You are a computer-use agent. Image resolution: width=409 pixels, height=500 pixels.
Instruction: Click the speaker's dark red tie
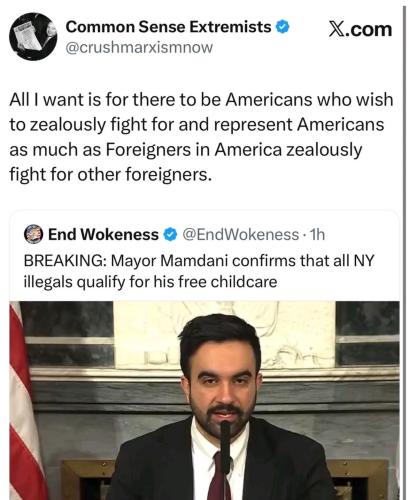(218, 477)
